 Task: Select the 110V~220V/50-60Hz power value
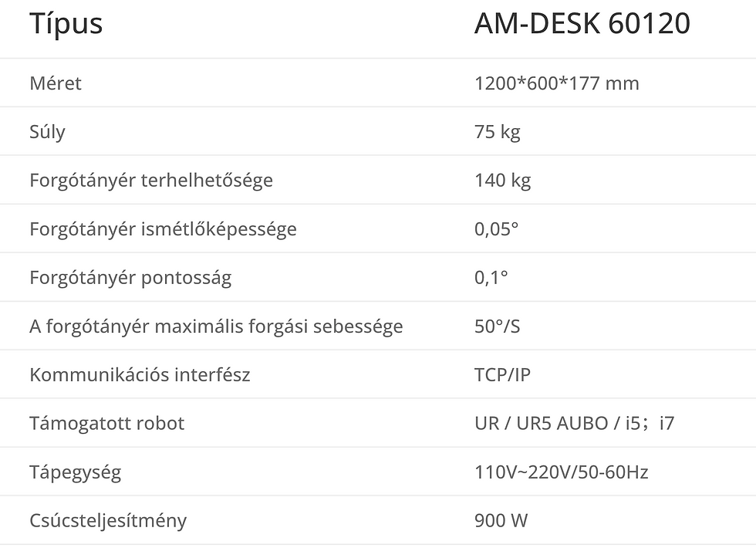pos(561,472)
